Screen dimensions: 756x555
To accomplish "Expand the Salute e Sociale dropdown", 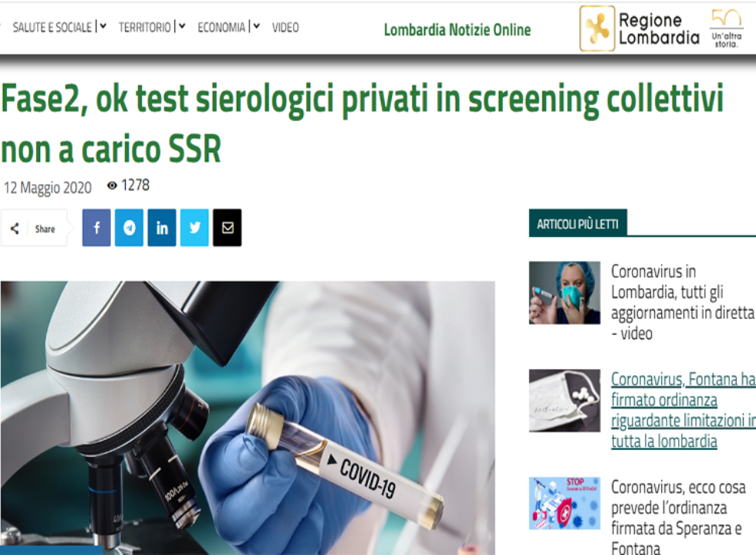I will tap(103, 26).
